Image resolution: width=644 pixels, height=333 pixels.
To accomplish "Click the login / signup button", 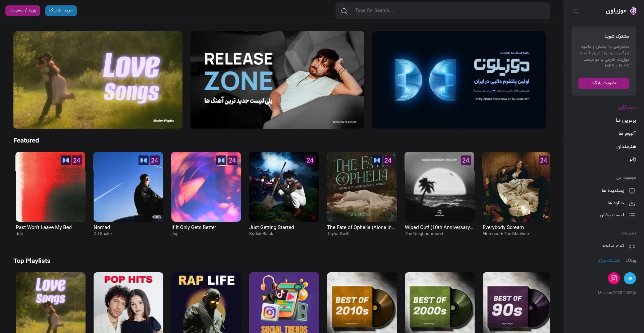I will point(23,10).
